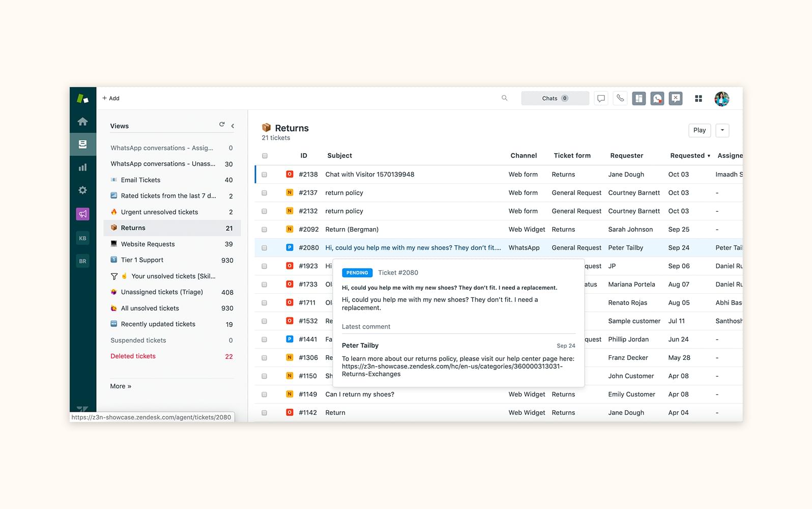Refresh the Views list
Viewport: 812px width, 509px height.
point(222,124)
